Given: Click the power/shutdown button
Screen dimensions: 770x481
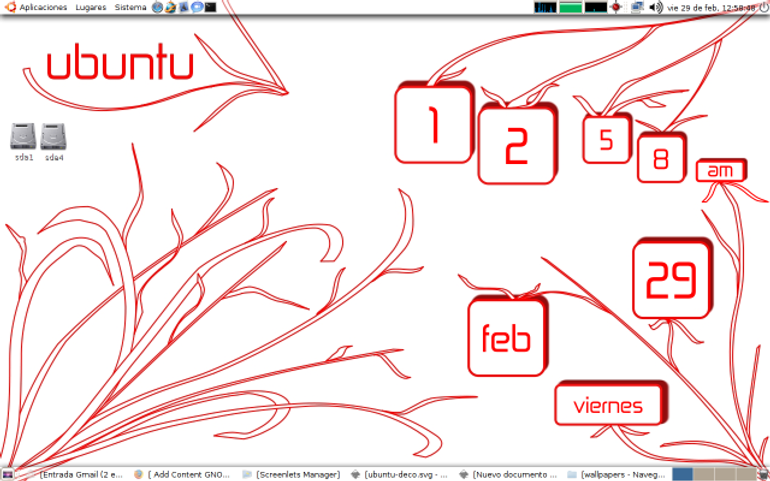Looking at the screenshot, I should pos(763,7).
